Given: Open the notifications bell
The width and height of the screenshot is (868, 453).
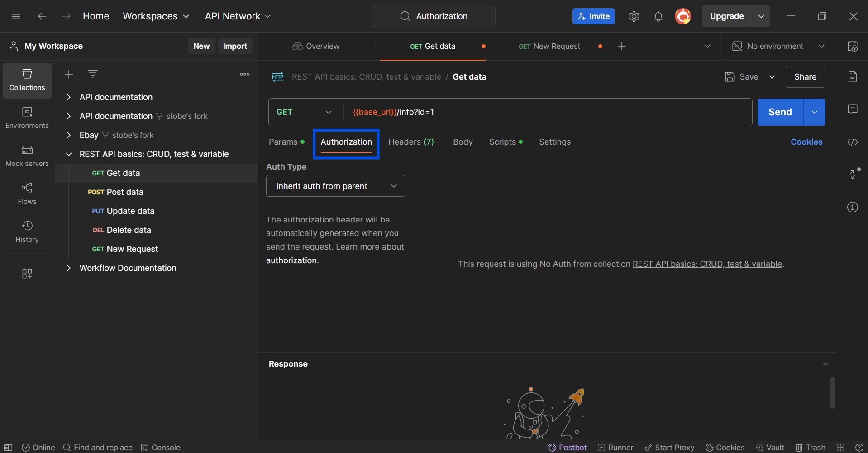Looking at the screenshot, I should point(658,16).
